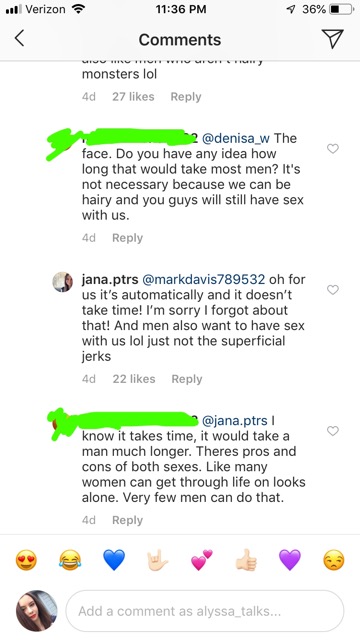
Task: Open @markdavis789532 mention link
Action: click(x=203, y=280)
